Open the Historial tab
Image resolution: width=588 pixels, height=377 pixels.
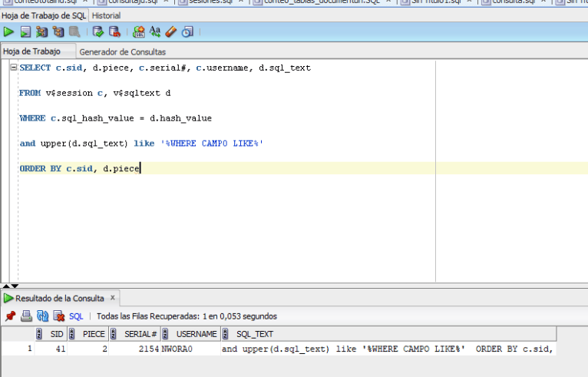point(106,16)
